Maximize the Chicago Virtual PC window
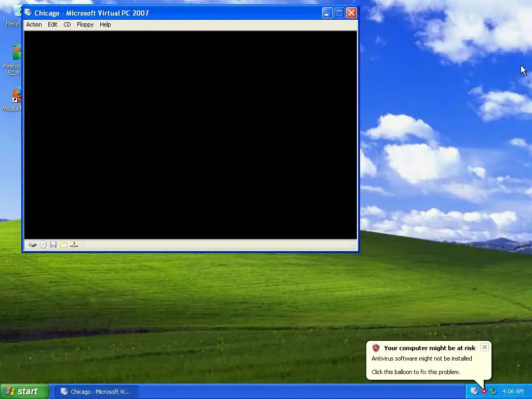532x399 pixels. tap(339, 13)
